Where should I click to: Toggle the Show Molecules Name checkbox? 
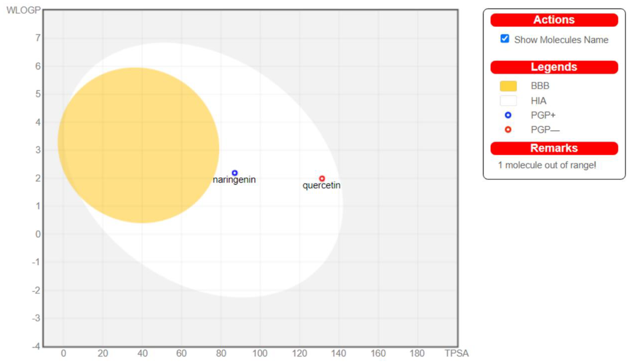[505, 39]
